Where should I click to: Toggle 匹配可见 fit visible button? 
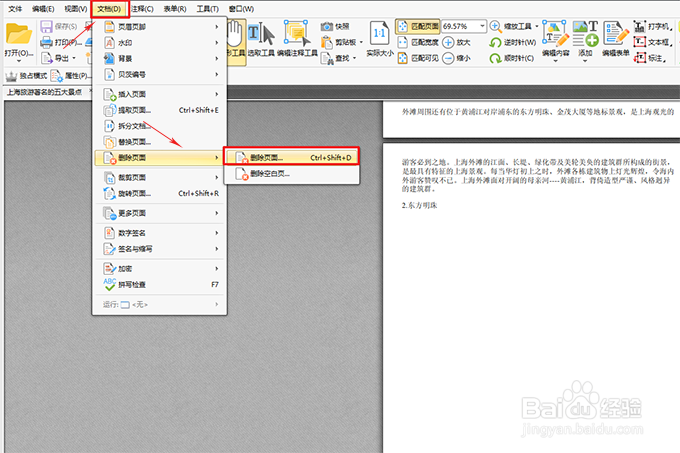pos(418,58)
